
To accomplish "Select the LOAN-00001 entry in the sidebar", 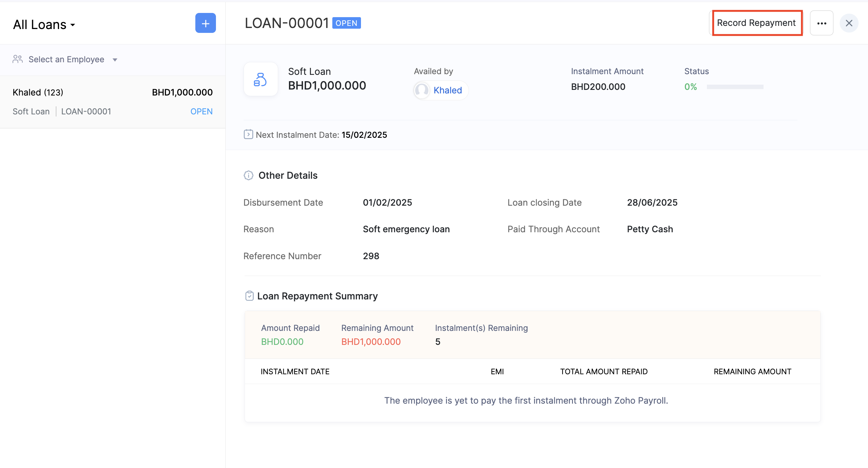I will click(x=86, y=111).
